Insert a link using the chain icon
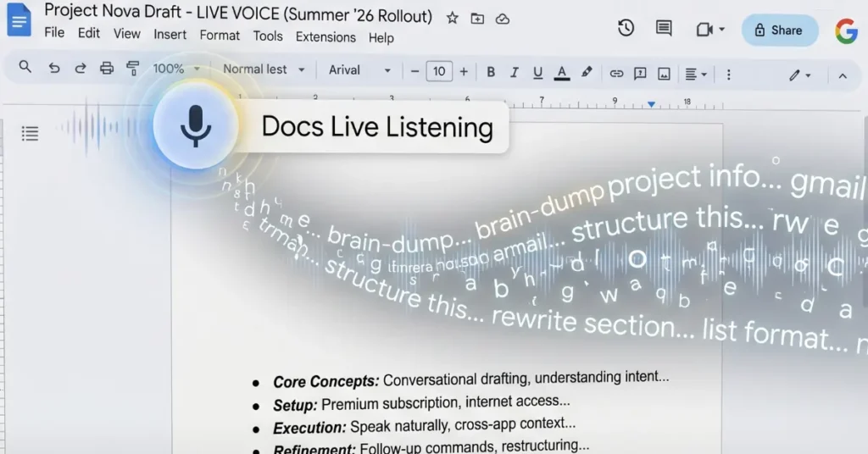 pos(616,74)
